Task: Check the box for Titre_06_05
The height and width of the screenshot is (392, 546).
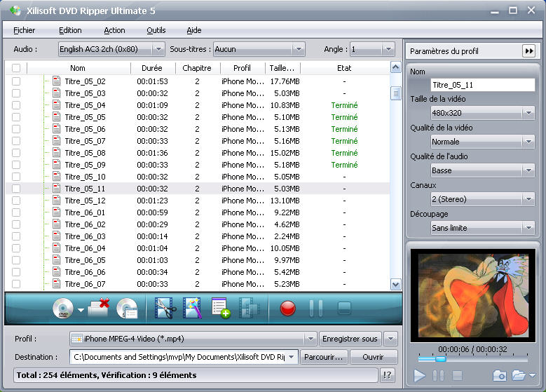Action: point(16,260)
